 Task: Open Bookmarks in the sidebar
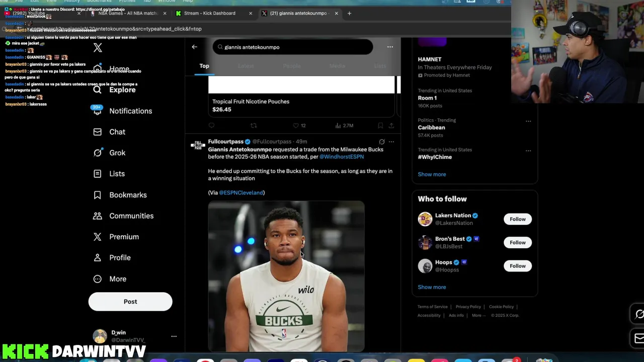point(120,195)
